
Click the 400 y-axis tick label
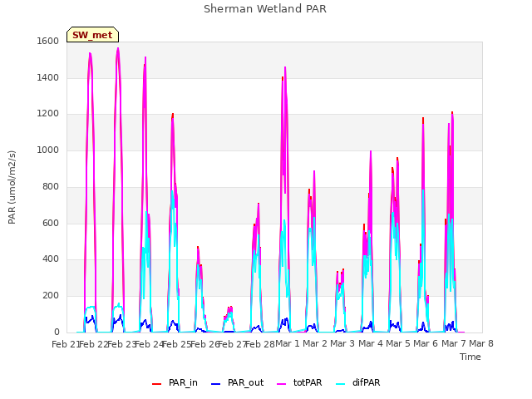click(x=51, y=259)
